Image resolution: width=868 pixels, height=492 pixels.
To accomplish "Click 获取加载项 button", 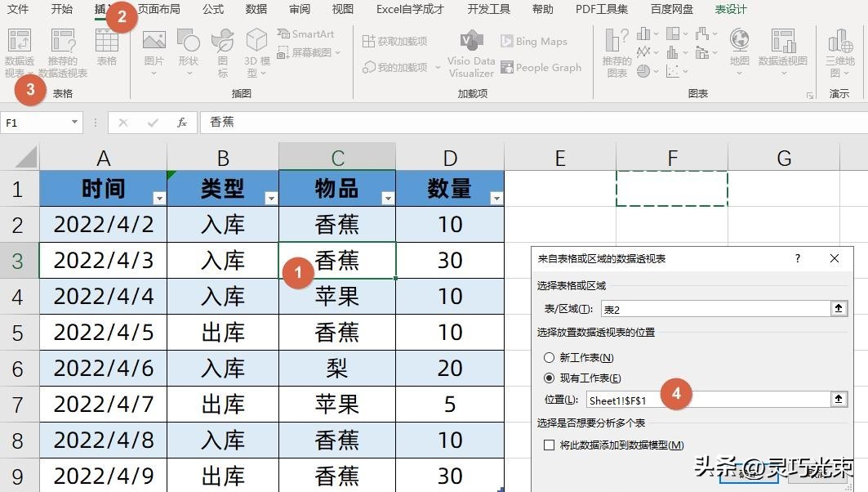I will pos(394,41).
